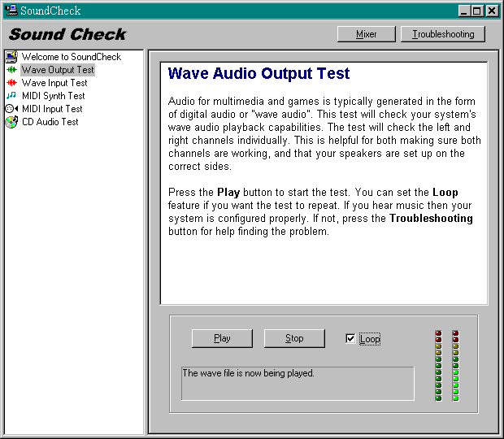Click status text 'The wave file is now being played.'
Image resolution: width=504 pixels, height=439 pixels.
[248, 373]
